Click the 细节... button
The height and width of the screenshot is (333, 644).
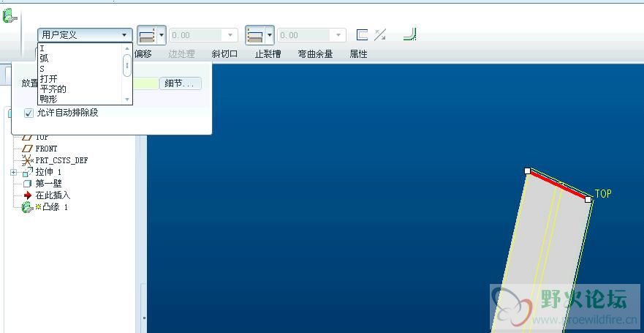[181, 83]
